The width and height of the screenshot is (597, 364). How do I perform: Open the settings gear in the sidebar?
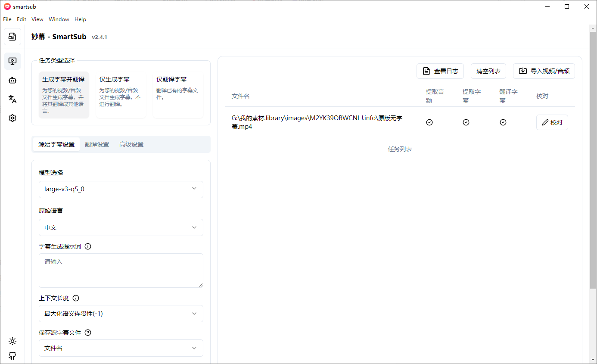12,118
